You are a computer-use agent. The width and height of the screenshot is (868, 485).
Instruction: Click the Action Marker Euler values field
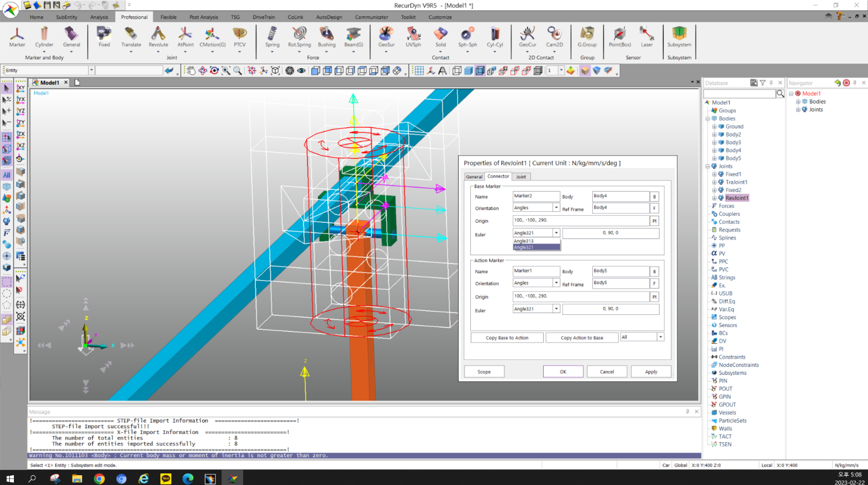(611, 309)
